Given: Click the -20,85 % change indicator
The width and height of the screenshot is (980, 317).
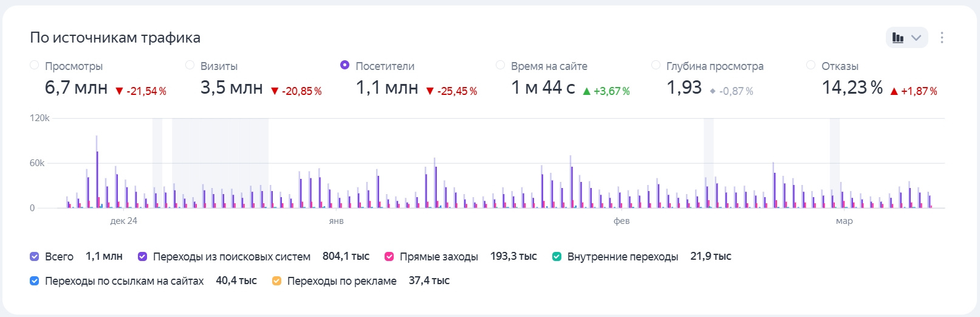Looking at the screenshot, I should (296, 91).
